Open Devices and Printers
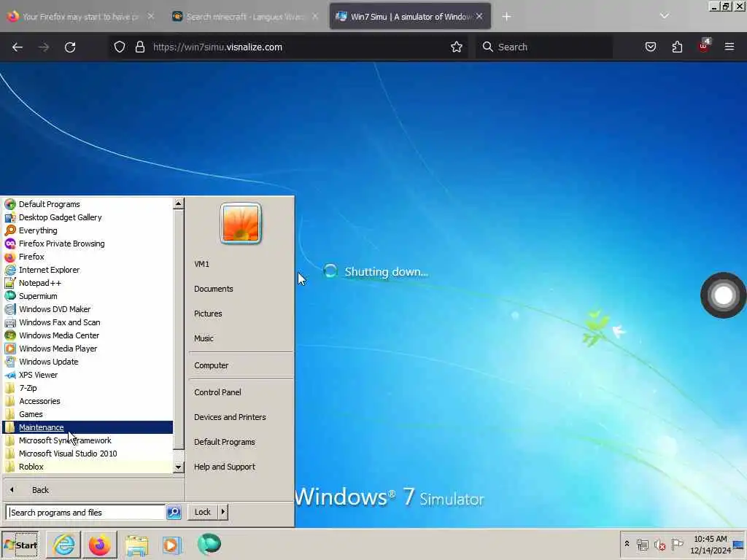This screenshot has width=747, height=560. point(230,417)
